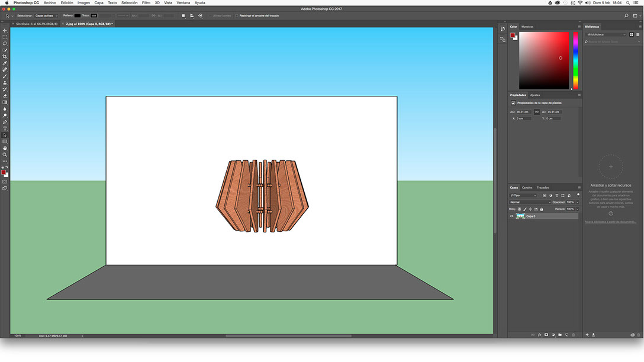Click the An. width input field

click(x=524, y=112)
